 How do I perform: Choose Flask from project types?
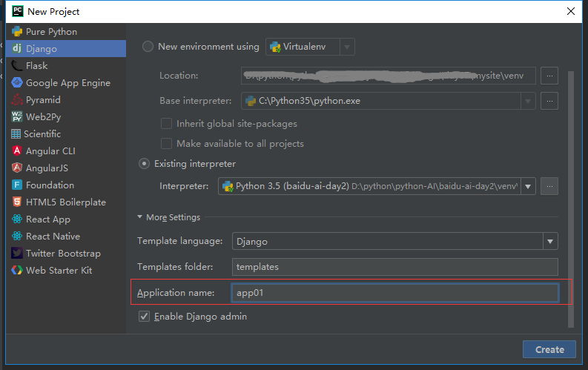(x=66, y=65)
